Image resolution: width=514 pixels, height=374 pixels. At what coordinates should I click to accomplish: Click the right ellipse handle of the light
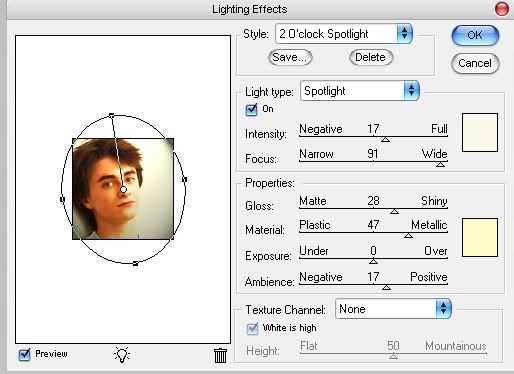pos(185,179)
